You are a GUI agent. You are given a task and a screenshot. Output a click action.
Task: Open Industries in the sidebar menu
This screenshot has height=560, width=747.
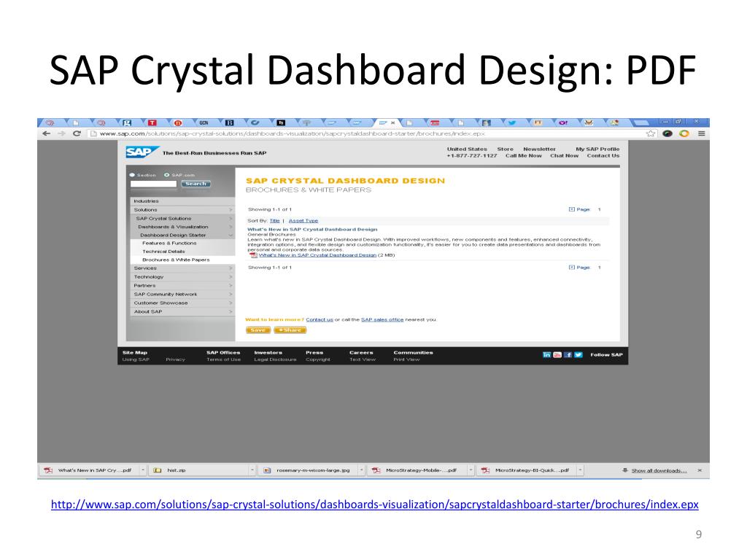click(x=146, y=201)
